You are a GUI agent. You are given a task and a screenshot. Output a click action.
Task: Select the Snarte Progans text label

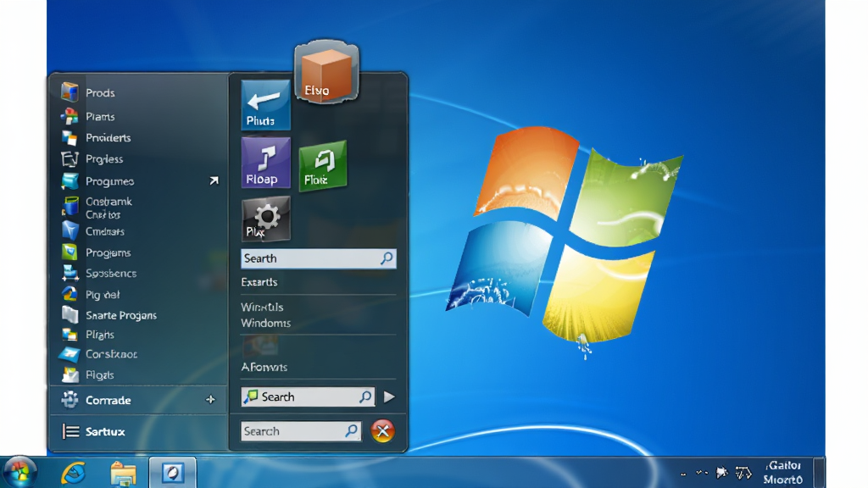(121, 315)
